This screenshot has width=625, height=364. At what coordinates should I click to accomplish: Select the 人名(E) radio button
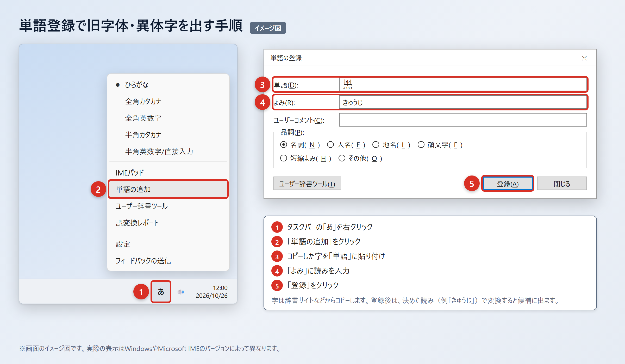[330, 145]
